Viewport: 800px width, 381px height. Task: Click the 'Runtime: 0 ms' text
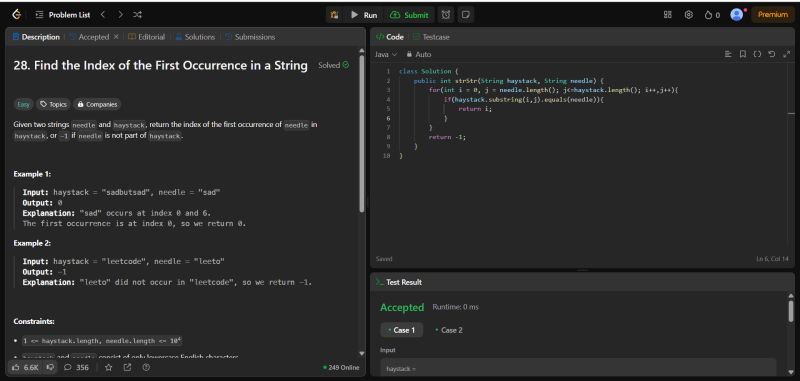pyautogui.click(x=456, y=307)
